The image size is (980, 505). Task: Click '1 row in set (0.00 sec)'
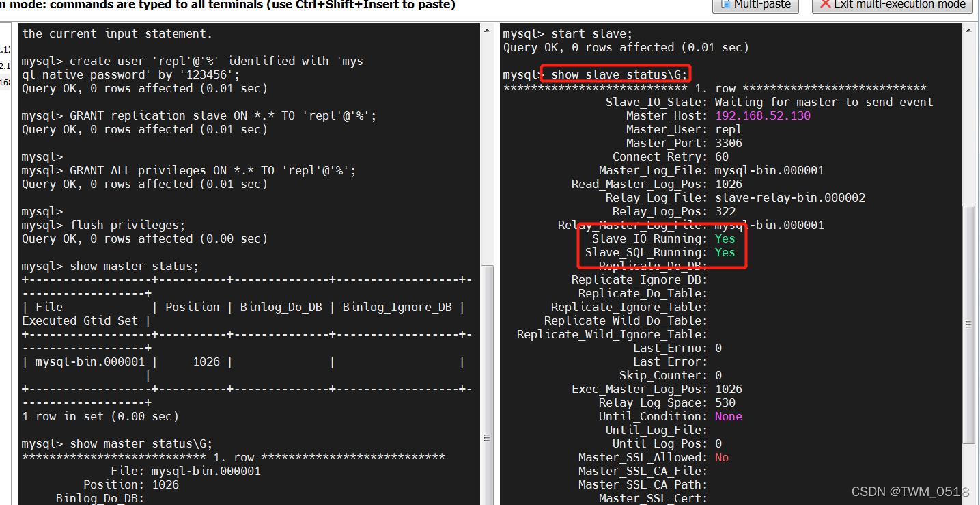[100, 416]
